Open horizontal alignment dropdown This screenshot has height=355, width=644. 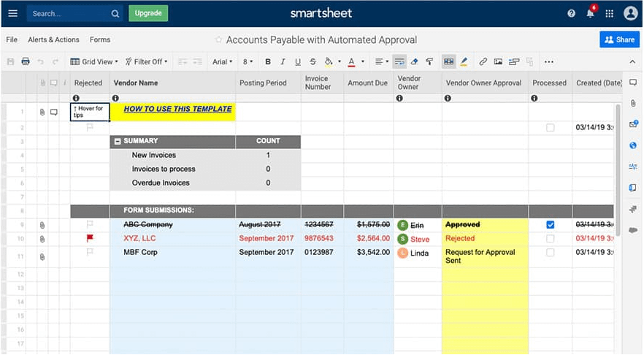pos(382,61)
